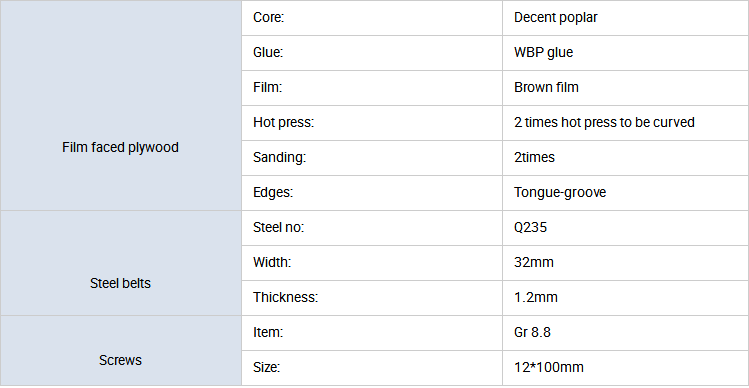Click the Brown film value cell

point(625,87)
